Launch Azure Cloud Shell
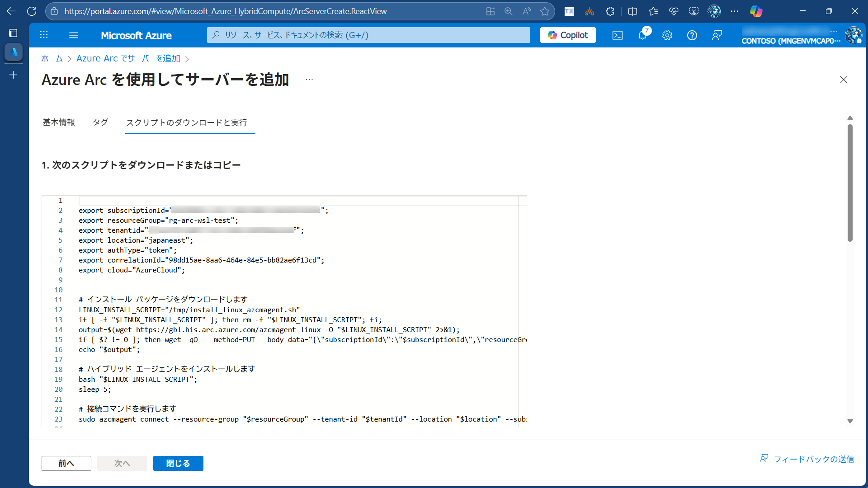The width and height of the screenshot is (868, 488). click(618, 35)
